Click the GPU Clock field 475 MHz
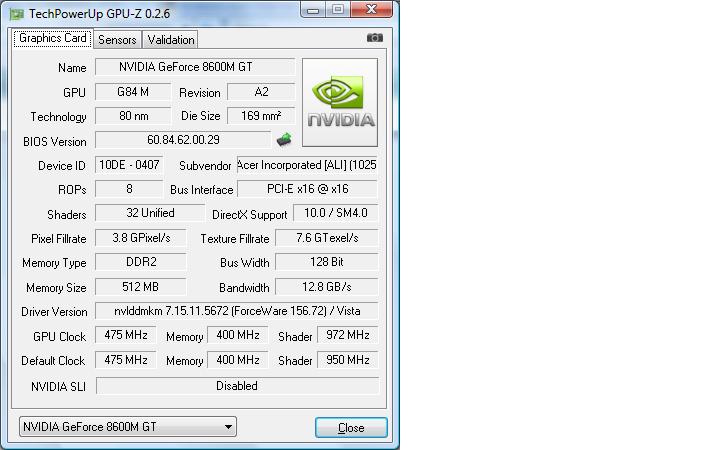 coord(125,335)
